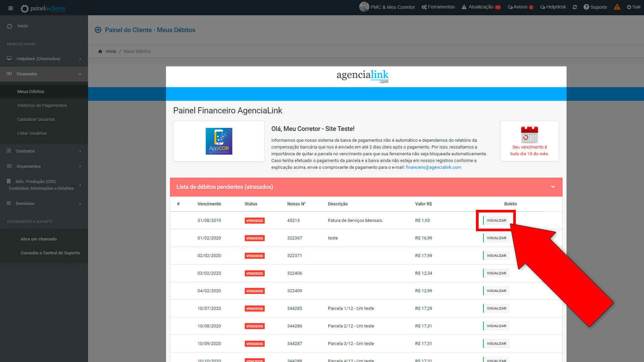
Task: Click the financeiro@agencialink.com email link
Action: click(x=433, y=167)
